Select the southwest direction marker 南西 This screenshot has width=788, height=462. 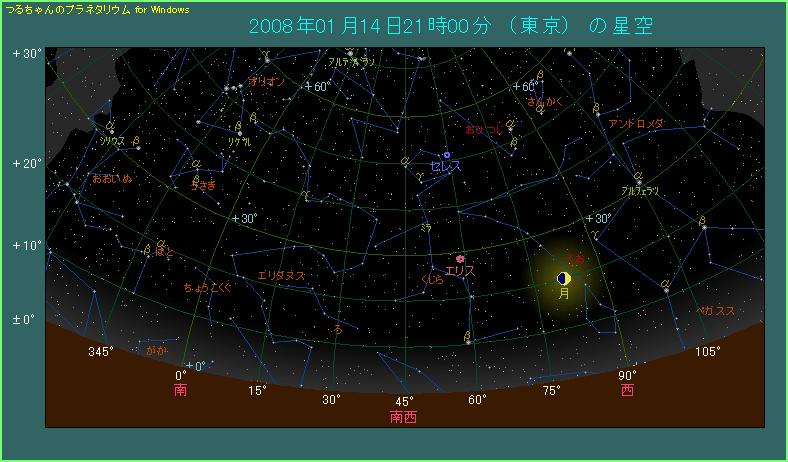pyautogui.click(x=404, y=417)
